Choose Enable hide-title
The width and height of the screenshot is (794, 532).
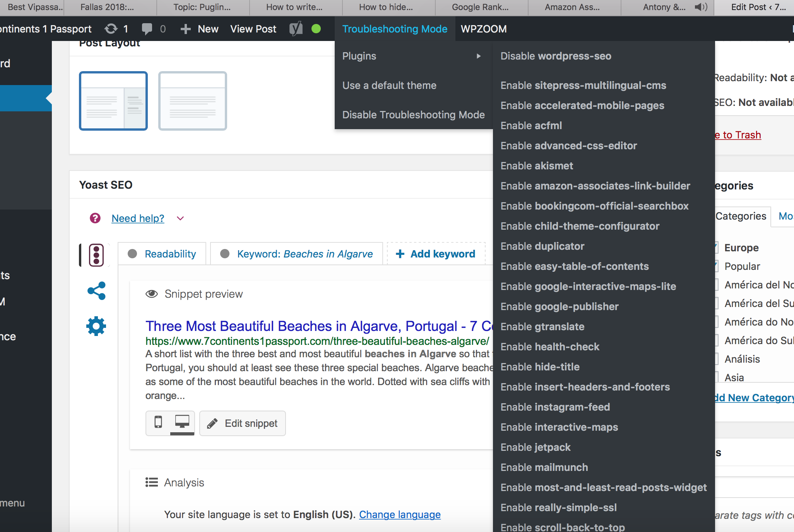coord(540,367)
